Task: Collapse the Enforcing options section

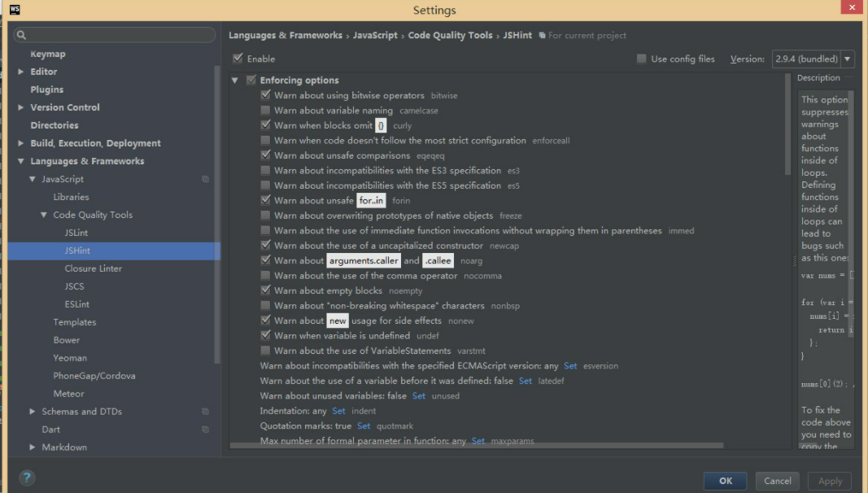Action: (x=235, y=81)
